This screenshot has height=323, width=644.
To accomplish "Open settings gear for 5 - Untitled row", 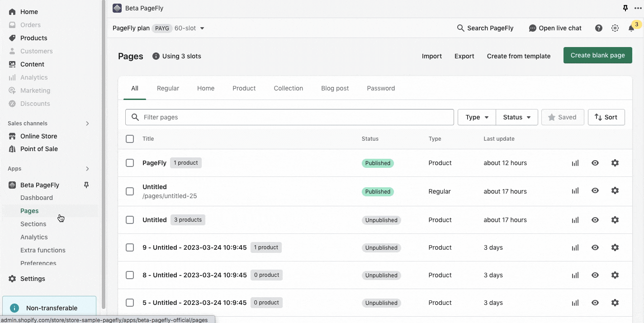I will point(615,303).
